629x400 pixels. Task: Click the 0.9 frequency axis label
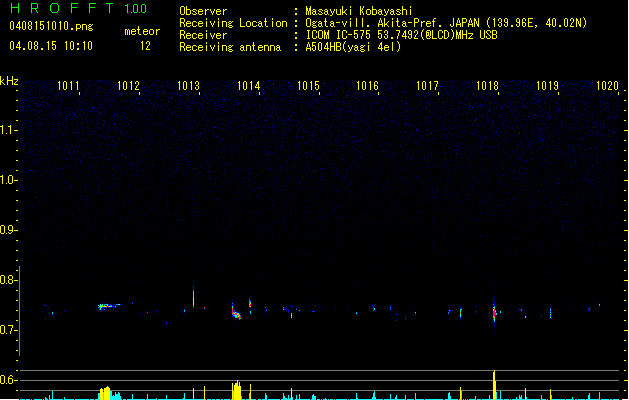pos(7,230)
